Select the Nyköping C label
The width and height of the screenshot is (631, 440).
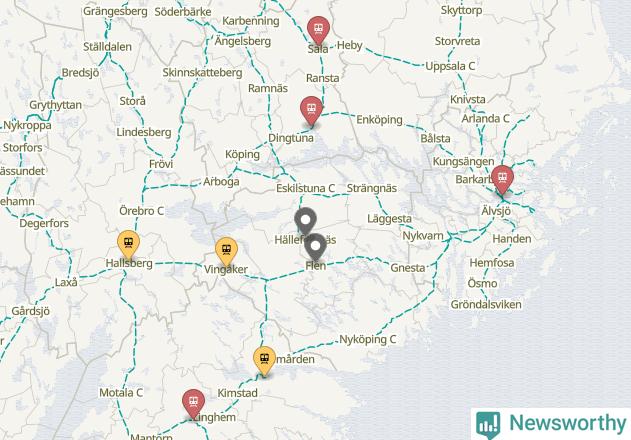pyautogui.click(x=367, y=339)
